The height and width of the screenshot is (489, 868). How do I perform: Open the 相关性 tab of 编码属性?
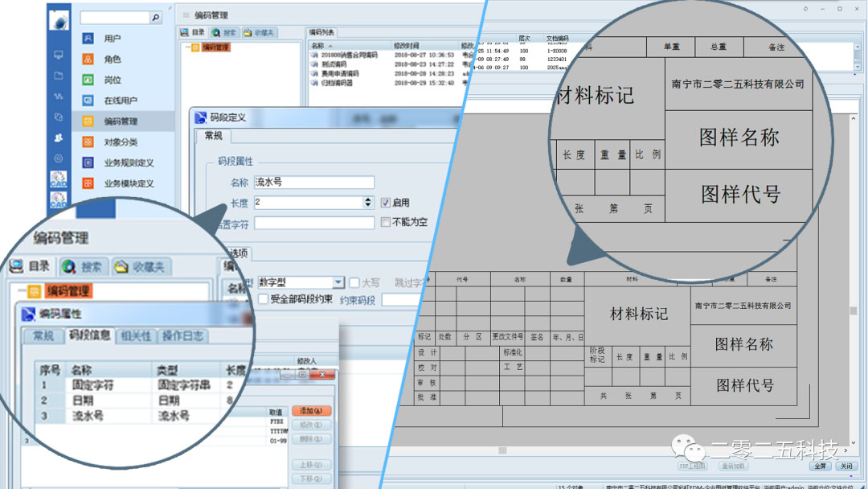click(136, 336)
